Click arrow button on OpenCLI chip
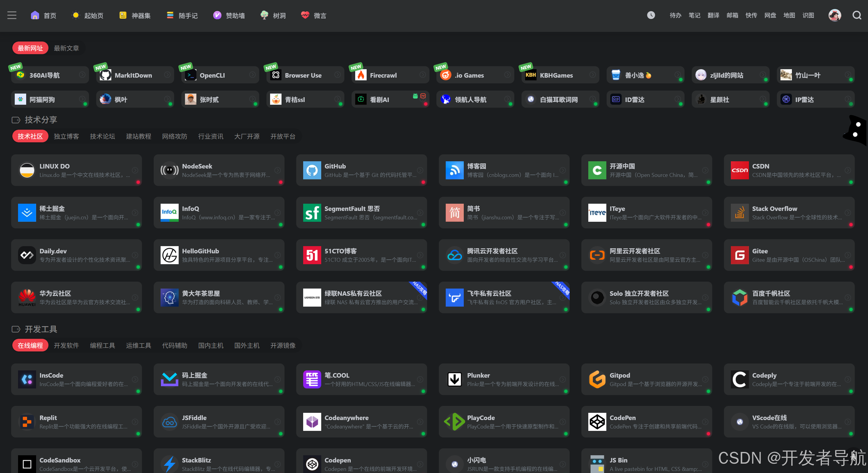 [252, 75]
